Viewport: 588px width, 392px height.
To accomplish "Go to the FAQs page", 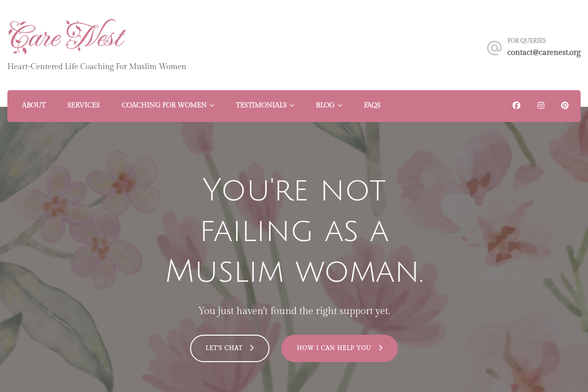I will 372,105.
